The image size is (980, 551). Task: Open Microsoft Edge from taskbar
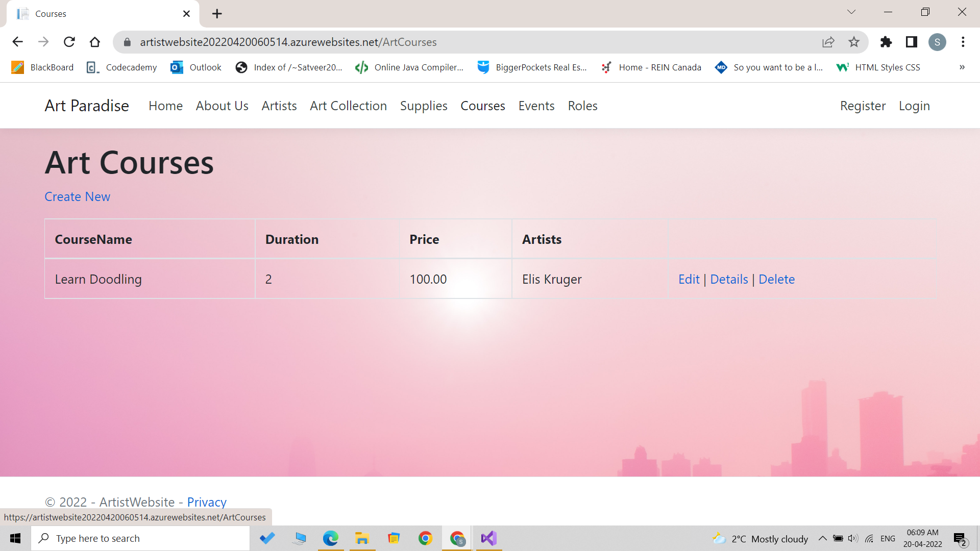[330, 538]
